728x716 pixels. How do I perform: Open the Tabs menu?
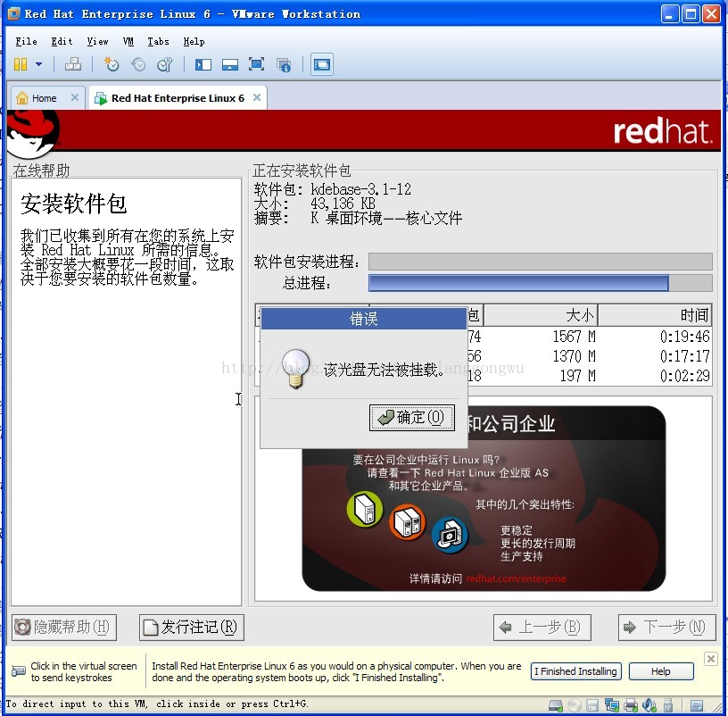pos(158,41)
